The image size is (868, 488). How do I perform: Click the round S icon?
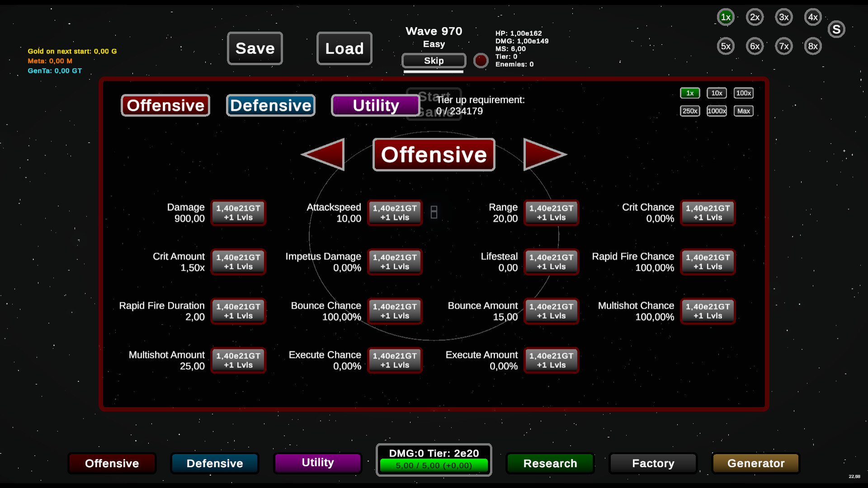pyautogui.click(x=836, y=29)
